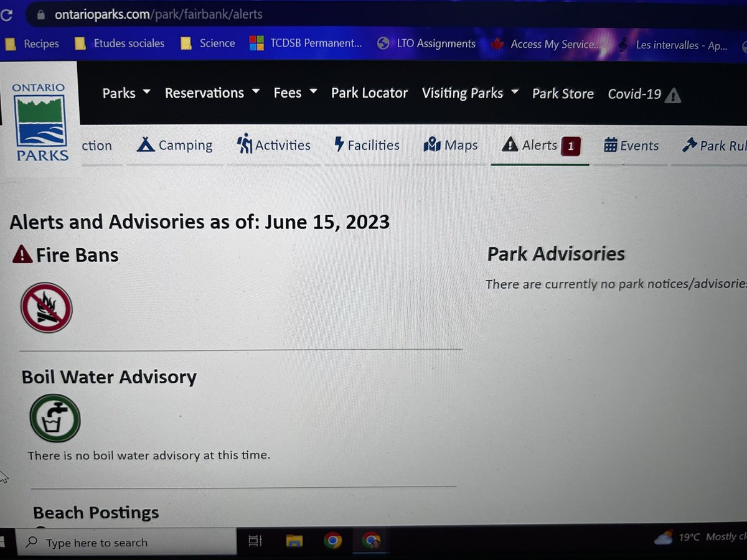This screenshot has width=747, height=560.
Task: Click the green drinking water tap icon
Action: [55, 418]
